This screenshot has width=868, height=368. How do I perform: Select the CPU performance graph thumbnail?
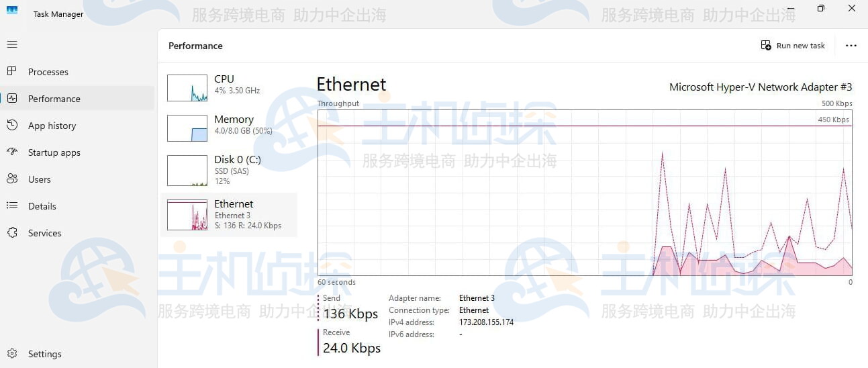coord(187,88)
